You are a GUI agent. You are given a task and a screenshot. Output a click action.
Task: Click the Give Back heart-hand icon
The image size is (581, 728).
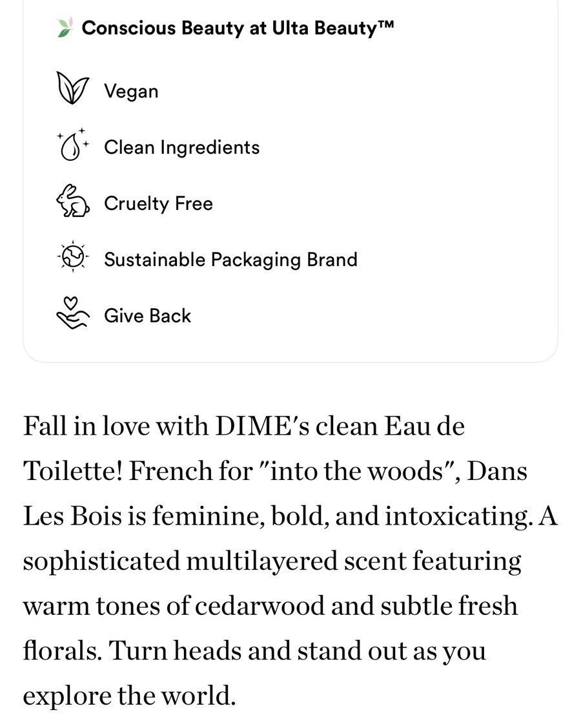(x=72, y=313)
